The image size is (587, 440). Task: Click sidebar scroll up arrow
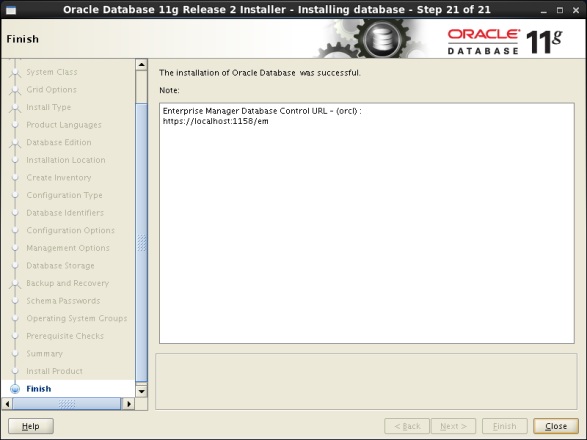142,64
